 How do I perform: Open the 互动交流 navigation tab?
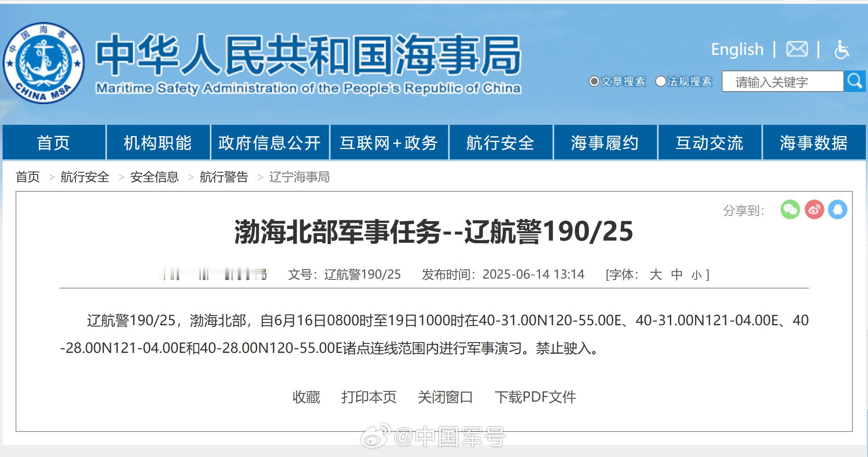point(710,143)
